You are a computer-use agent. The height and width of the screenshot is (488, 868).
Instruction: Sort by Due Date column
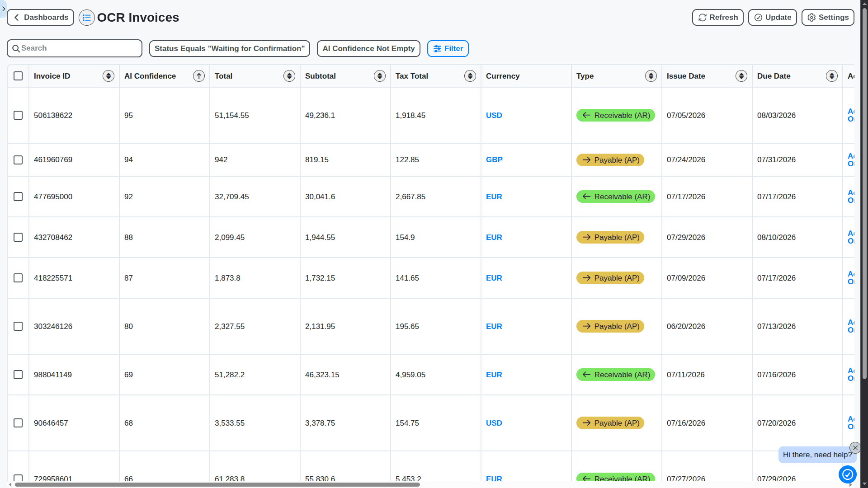point(832,76)
